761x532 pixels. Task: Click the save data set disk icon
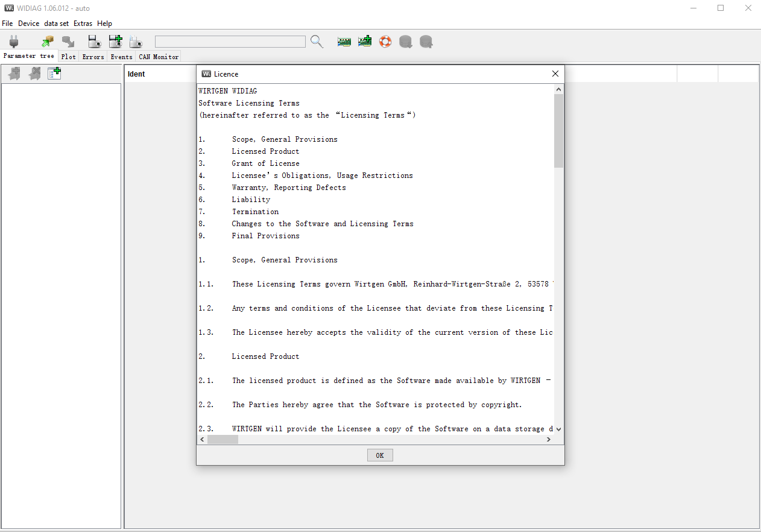coord(94,42)
